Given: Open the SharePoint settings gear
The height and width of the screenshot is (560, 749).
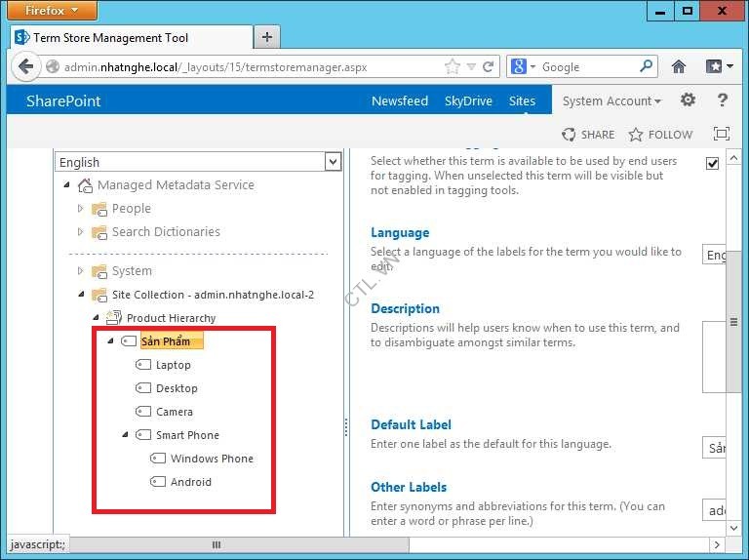Looking at the screenshot, I should [x=688, y=100].
